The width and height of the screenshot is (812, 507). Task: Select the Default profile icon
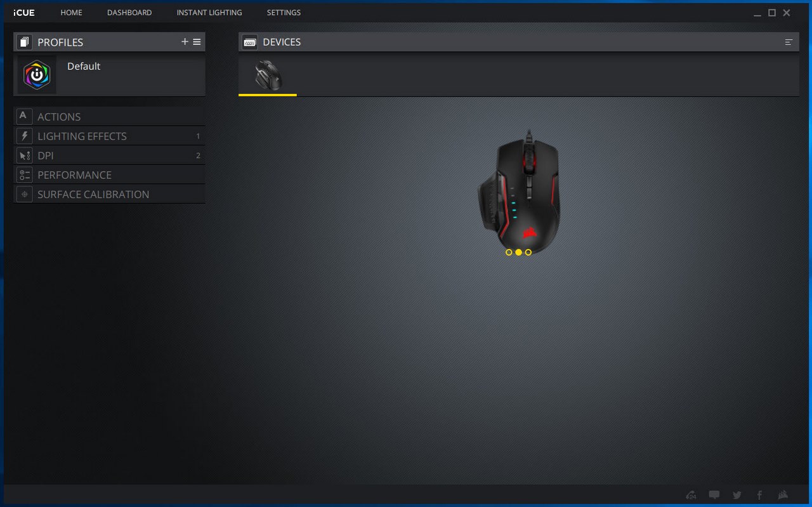coord(37,75)
